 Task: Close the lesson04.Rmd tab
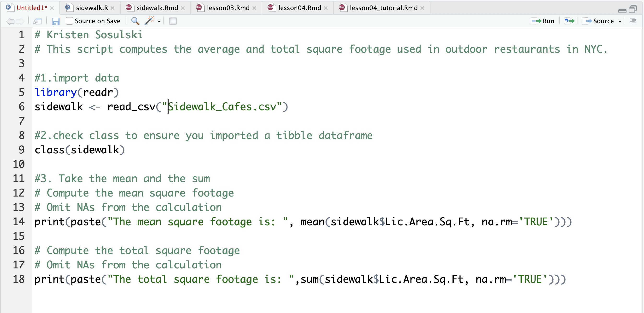point(326,8)
